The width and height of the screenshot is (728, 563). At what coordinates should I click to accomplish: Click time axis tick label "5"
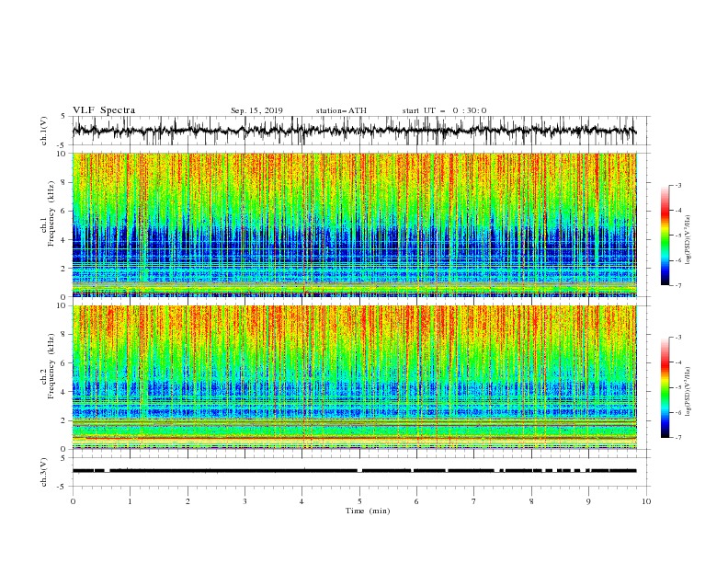pyautogui.click(x=359, y=501)
